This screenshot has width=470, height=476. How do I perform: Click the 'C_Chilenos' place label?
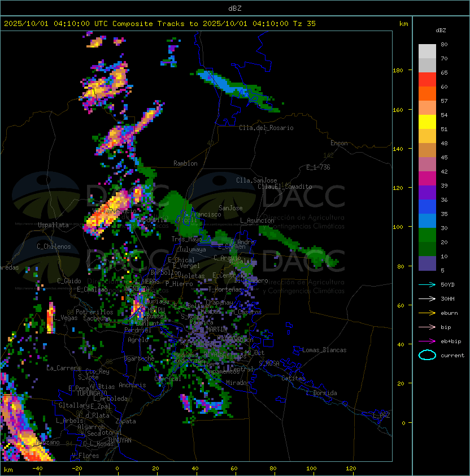pyautogui.click(x=54, y=246)
